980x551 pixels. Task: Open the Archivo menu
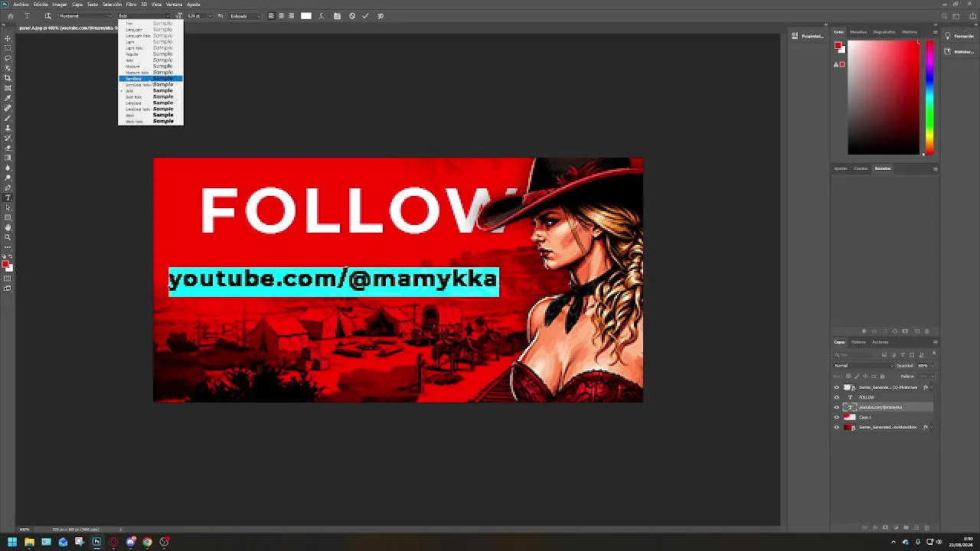[x=21, y=5]
